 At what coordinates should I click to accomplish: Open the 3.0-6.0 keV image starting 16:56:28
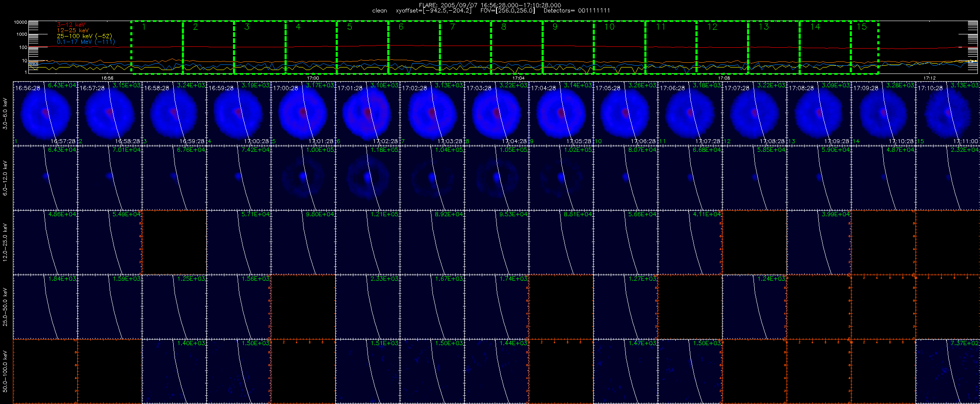45,113
